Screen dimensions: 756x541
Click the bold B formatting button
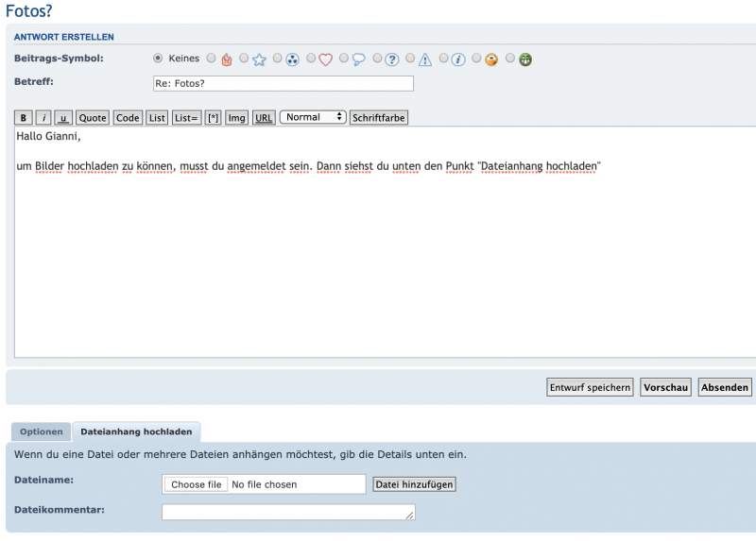[x=25, y=118]
